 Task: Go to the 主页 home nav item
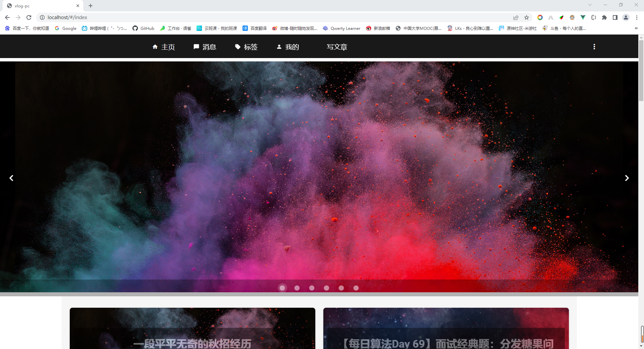coord(164,47)
